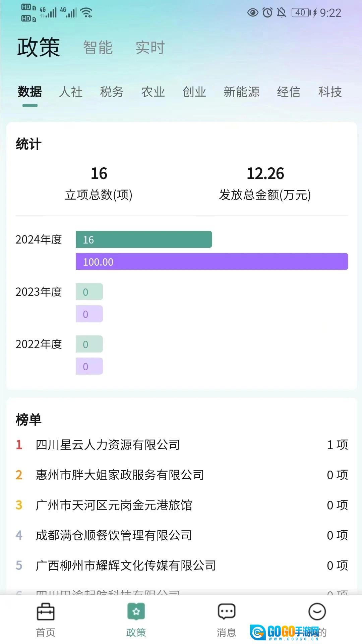Open the 新能源 category tab

(x=242, y=92)
